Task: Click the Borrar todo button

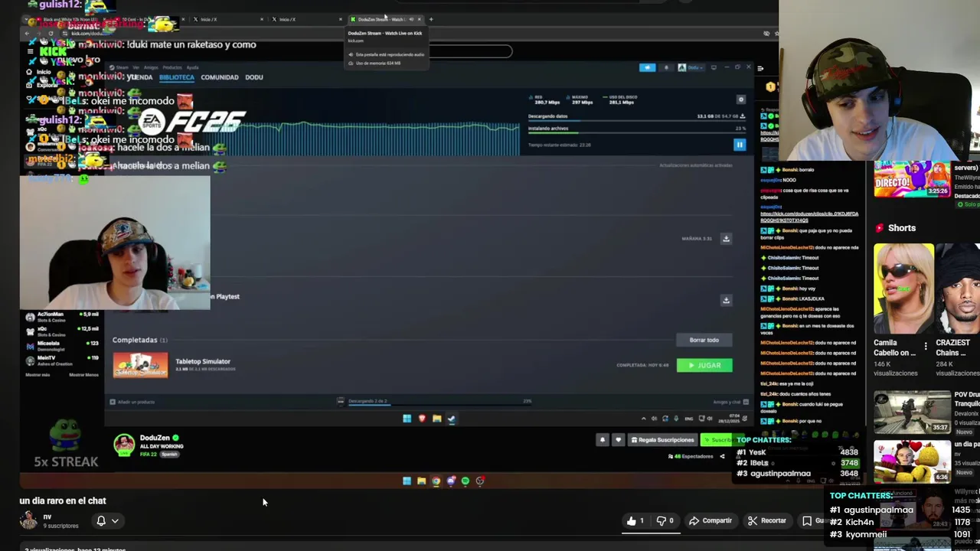Action: [704, 340]
